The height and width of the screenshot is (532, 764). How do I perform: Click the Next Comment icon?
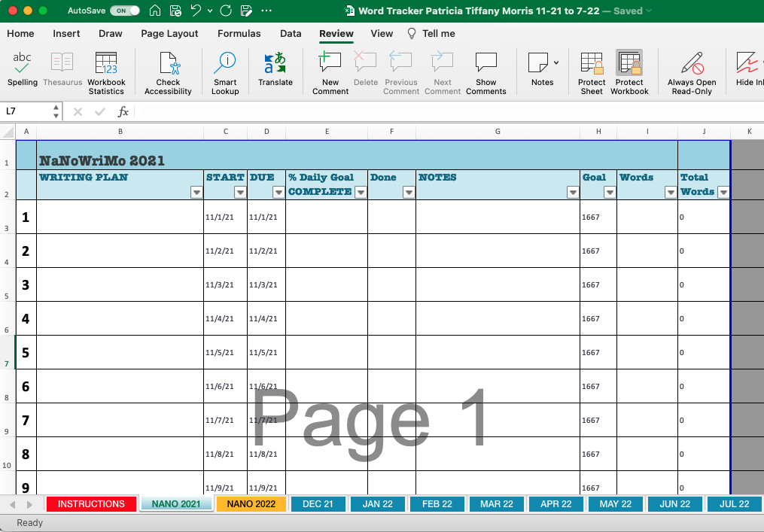[x=443, y=62]
